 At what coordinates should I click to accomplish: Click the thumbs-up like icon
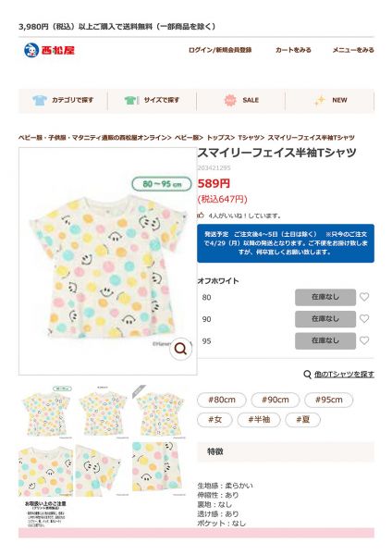(x=201, y=216)
